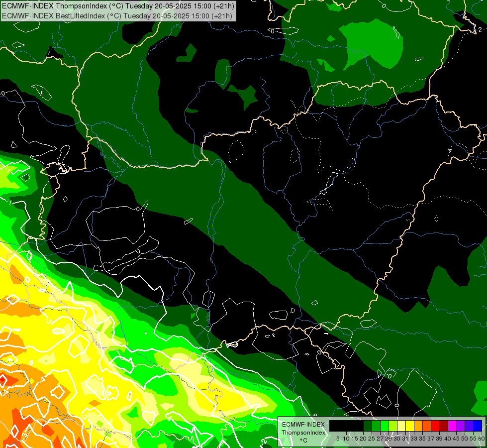This screenshot has height=448, width=487.
Task: Select the dark red 39–40 legend swatch
Action: click(x=444, y=426)
